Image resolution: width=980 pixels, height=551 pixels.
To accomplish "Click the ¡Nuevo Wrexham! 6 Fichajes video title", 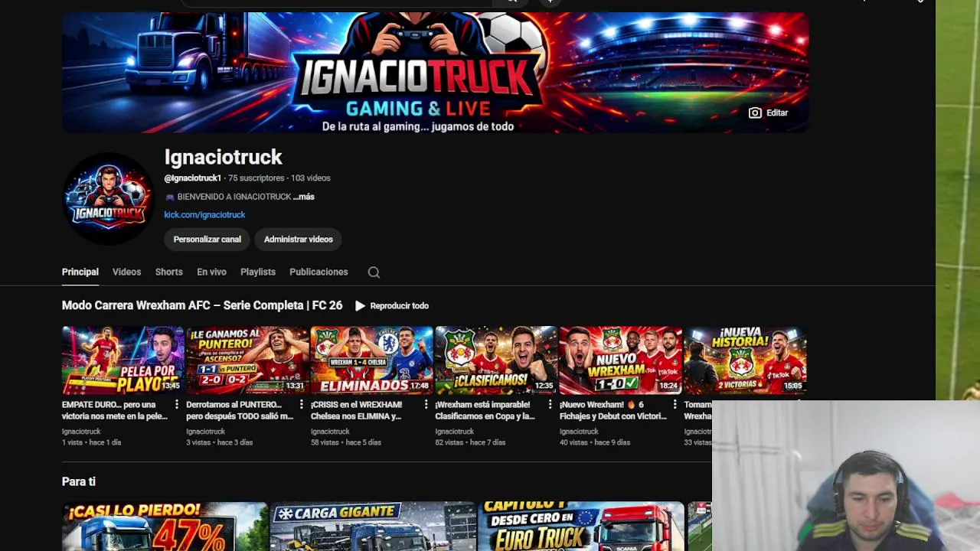I will (x=613, y=410).
